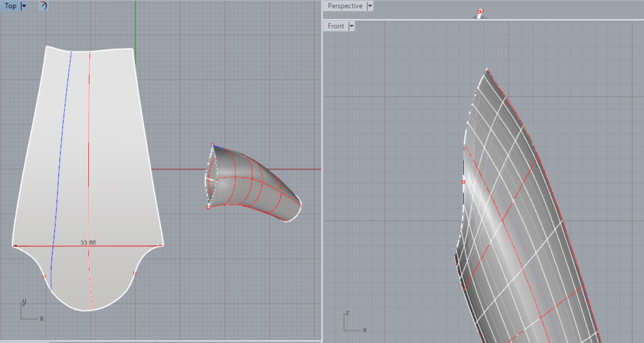
Task: Select the Perspective viewport title label
Action: 345,6
